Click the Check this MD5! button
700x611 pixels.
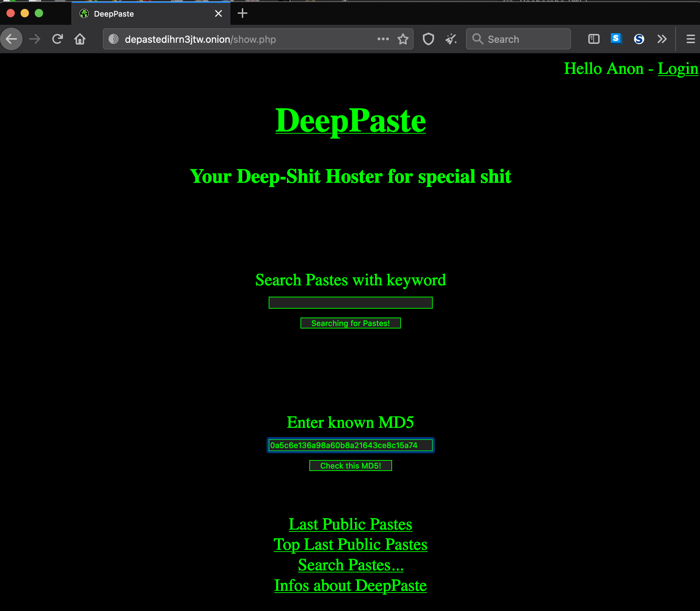tap(351, 466)
